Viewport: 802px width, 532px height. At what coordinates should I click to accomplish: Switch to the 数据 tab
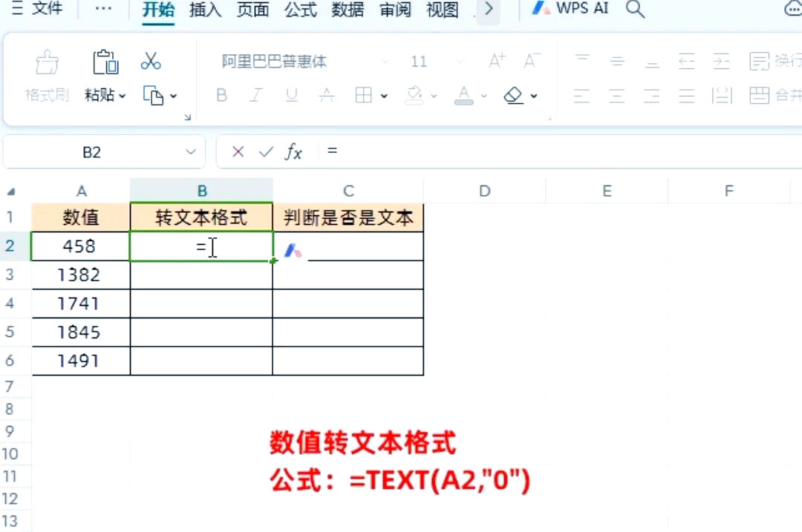click(x=348, y=9)
